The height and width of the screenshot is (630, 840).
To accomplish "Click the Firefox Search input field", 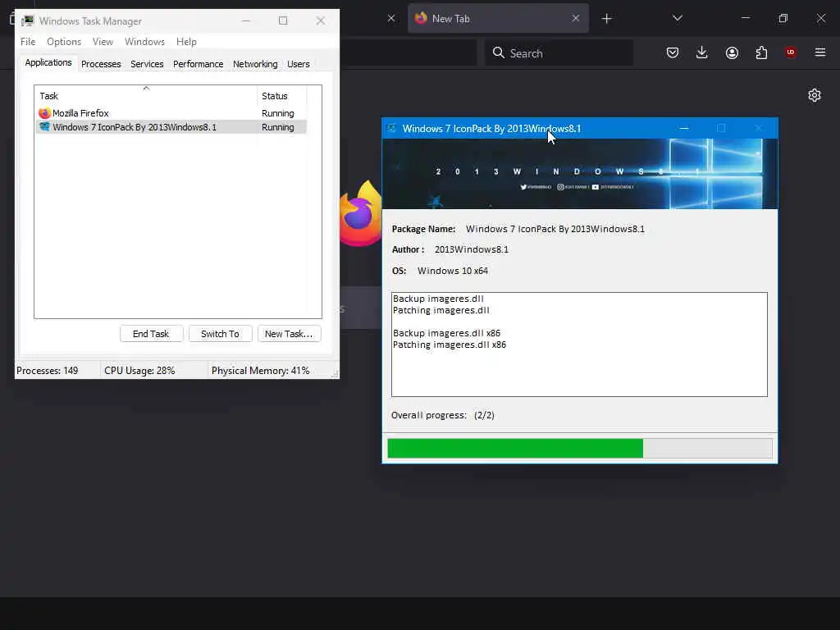I will click(x=559, y=52).
